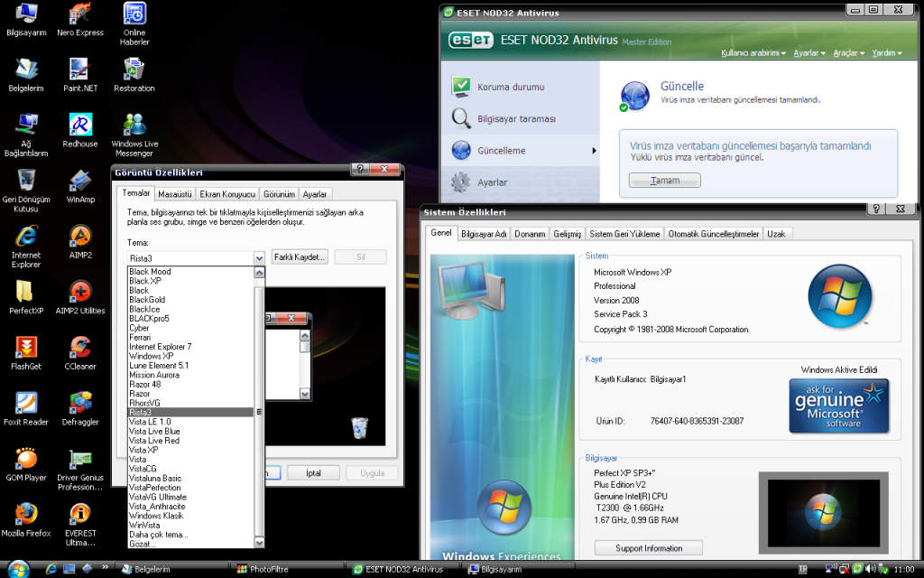The height and width of the screenshot is (578, 924).
Task: Launch Nero Express from the desktop
Action: click(79, 15)
